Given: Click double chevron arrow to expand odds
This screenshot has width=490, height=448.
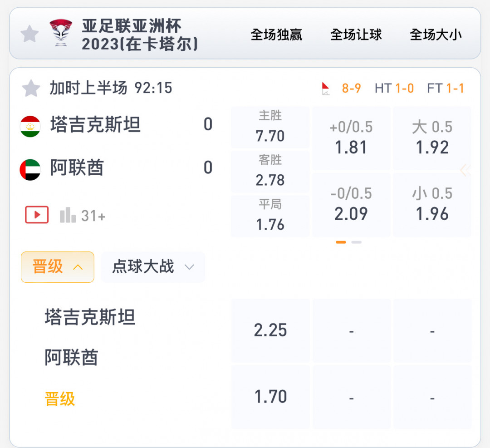Looking at the screenshot, I should click(x=465, y=170).
